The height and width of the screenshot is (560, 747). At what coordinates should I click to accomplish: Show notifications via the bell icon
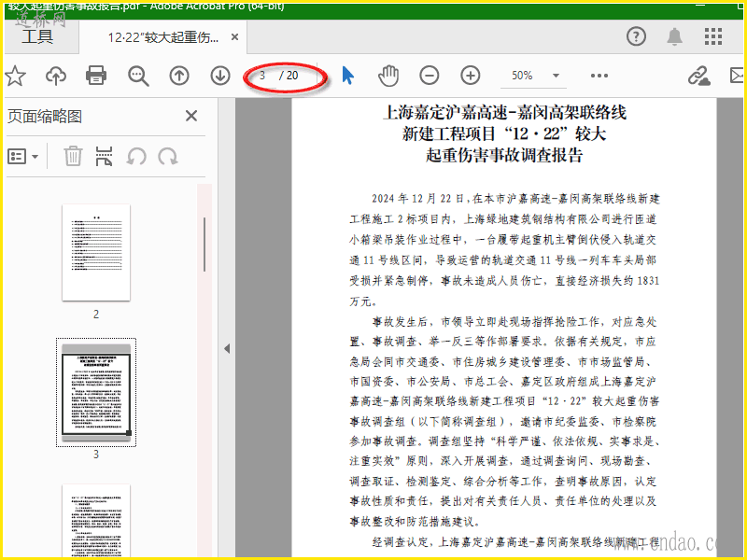click(674, 36)
